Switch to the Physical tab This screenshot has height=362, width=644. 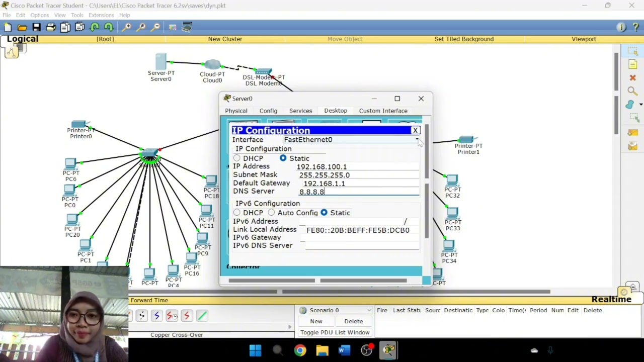pyautogui.click(x=236, y=111)
